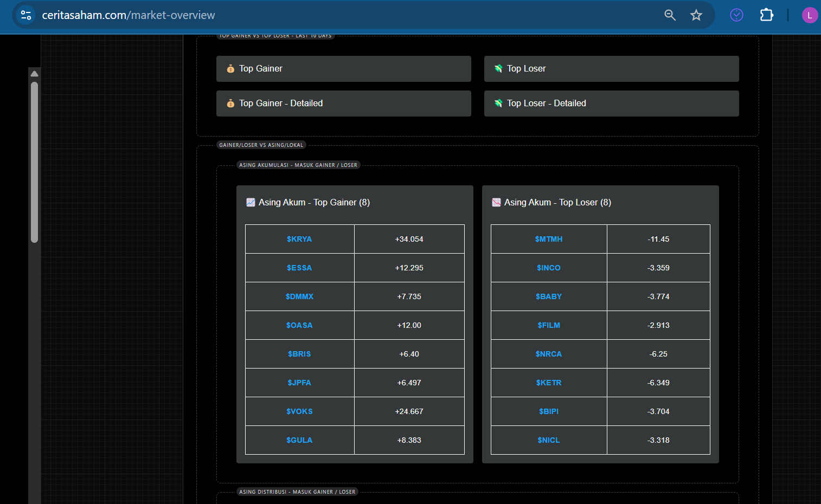Viewport: 821px width, 504px height.
Task: Open the $INCO stock link
Action: pos(549,268)
